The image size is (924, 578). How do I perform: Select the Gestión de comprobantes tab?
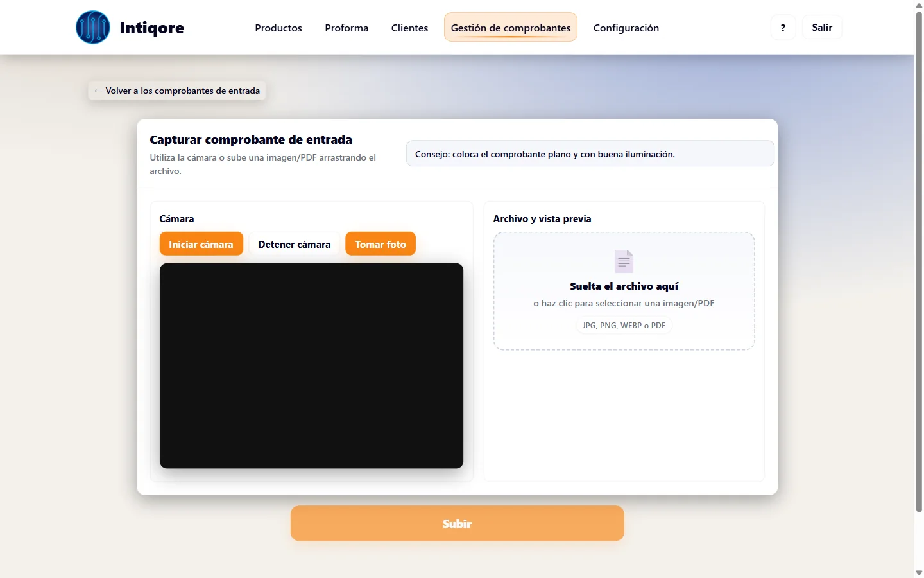coord(511,28)
